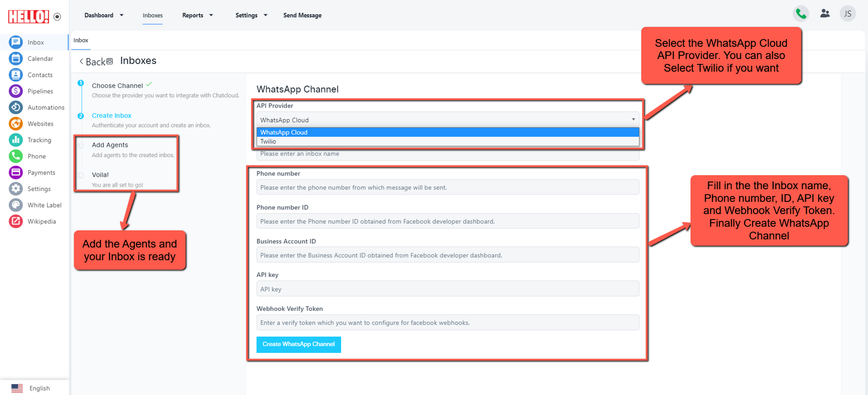
Task: Focus the Webhook Verify Token field
Action: click(x=447, y=323)
